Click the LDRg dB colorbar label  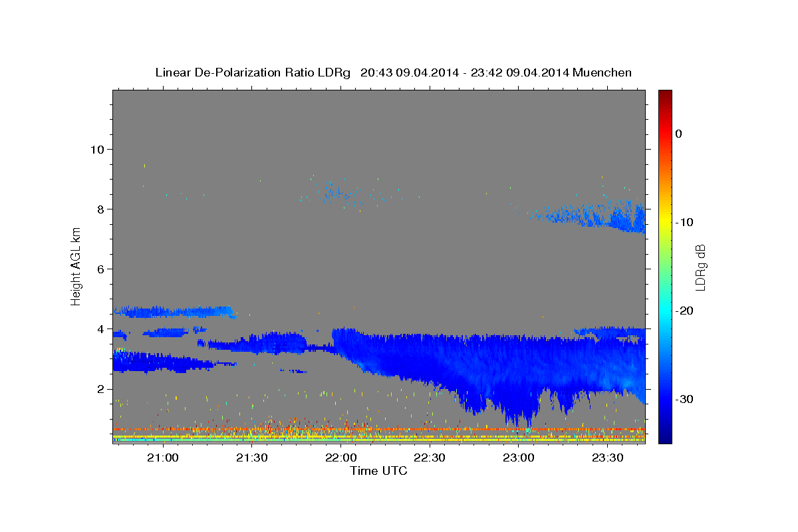coord(700,267)
